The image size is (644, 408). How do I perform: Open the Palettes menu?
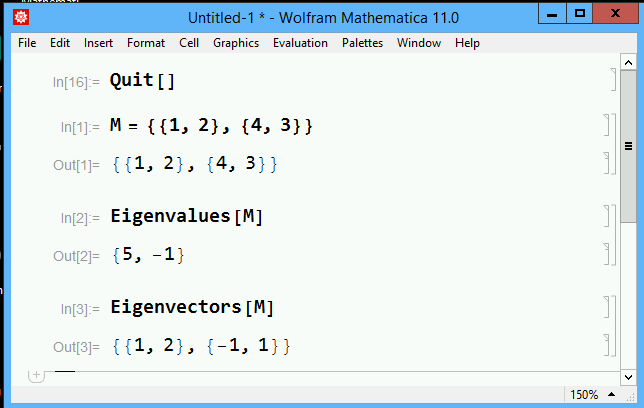click(362, 43)
